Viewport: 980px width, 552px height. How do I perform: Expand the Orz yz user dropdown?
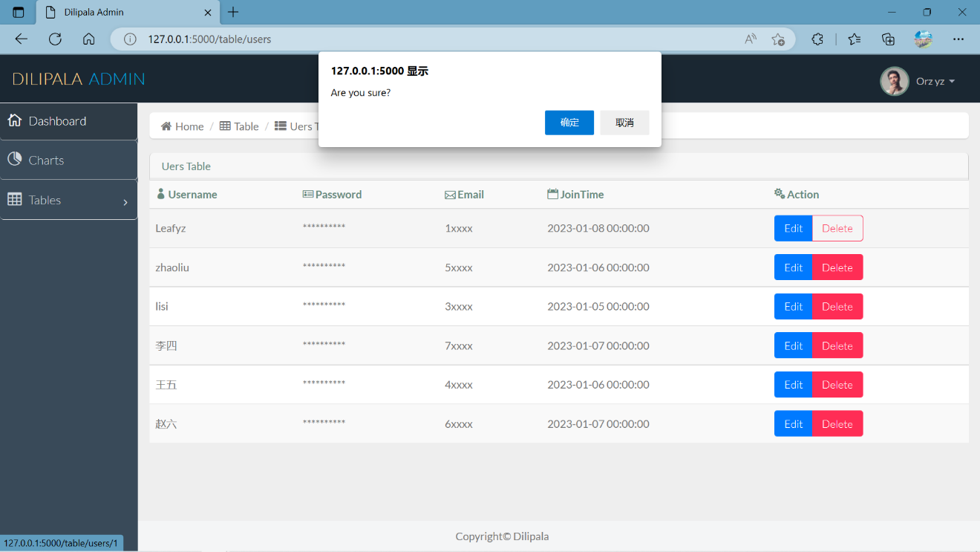coord(935,81)
